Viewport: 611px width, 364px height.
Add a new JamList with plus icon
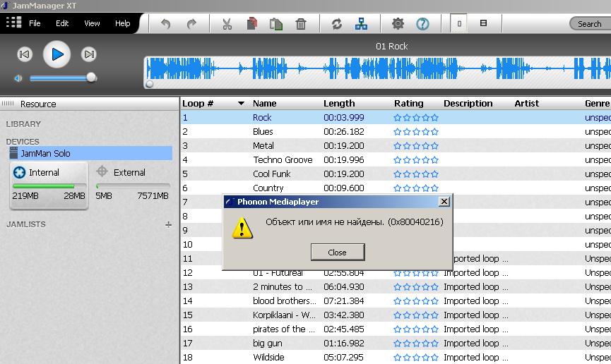pyautogui.click(x=168, y=224)
